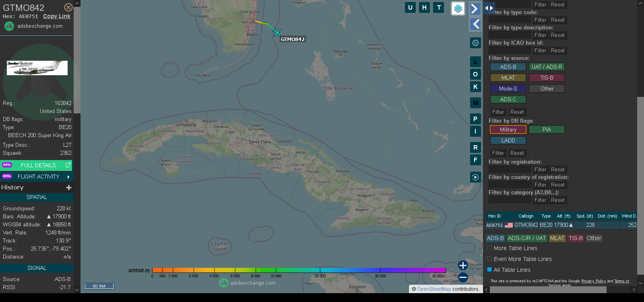The image size is (644, 302).
Task: Check Even More Table Lines
Action: point(489,259)
